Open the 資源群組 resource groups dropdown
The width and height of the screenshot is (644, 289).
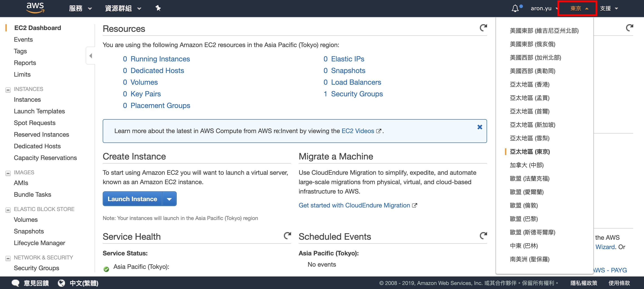tap(123, 9)
